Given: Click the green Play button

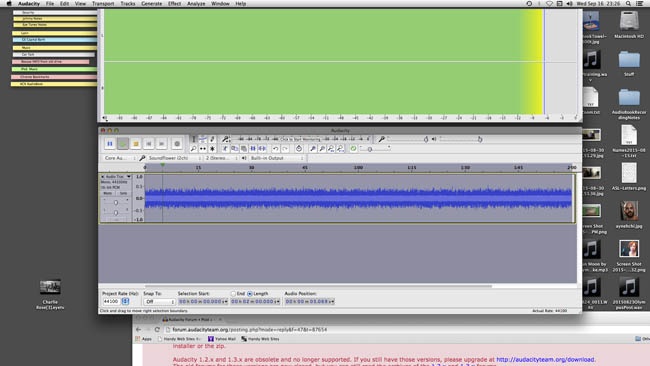Looking at the screenshot, I should [122, 143].
